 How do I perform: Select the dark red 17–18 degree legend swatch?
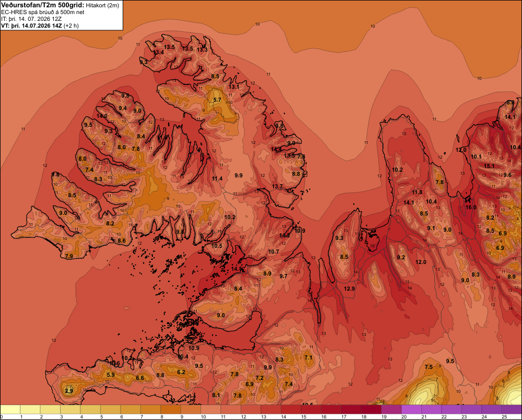point(351,410)
